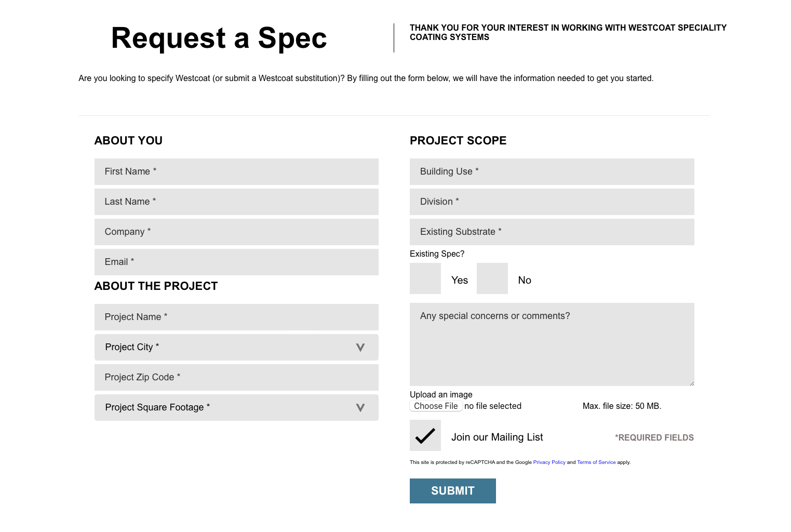Focus the Project Name input field
This screenshot has height=532, width=791.
coord(236,317)
